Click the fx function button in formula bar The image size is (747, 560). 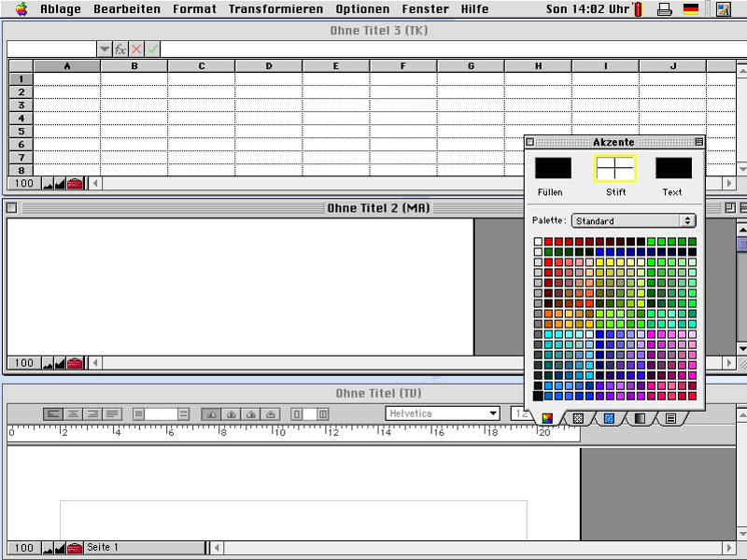(x=120, y=49)
